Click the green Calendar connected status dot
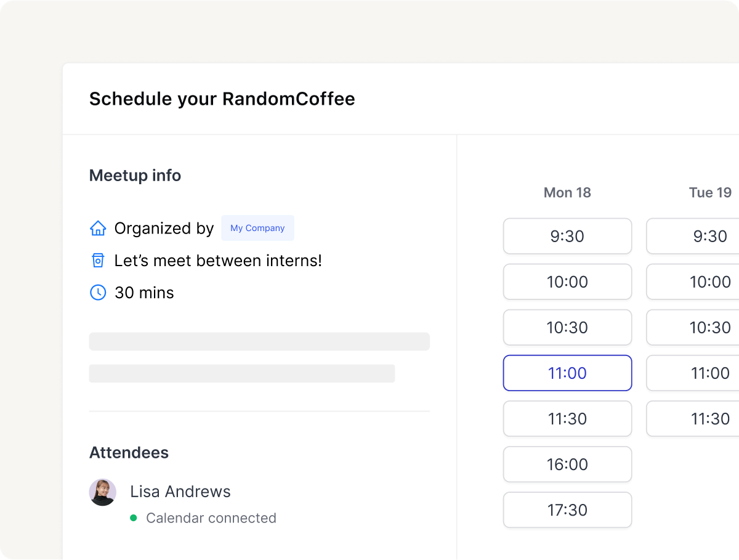This screenshot has width=739, height=560. [133, 518]
